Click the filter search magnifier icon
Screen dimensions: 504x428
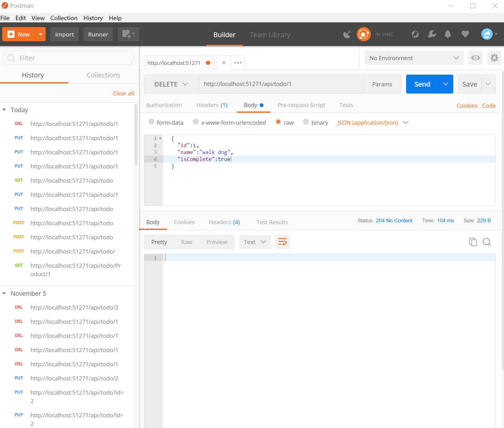click(x=11, y=58)
